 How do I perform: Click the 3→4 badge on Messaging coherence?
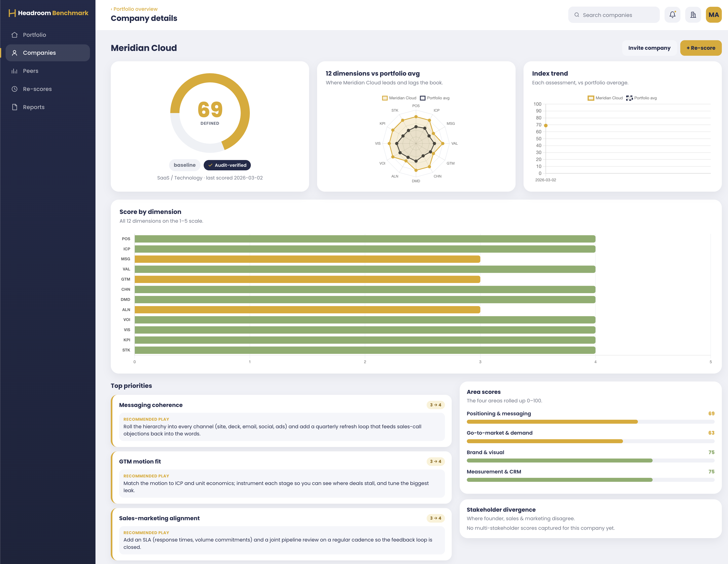(435, 405)
